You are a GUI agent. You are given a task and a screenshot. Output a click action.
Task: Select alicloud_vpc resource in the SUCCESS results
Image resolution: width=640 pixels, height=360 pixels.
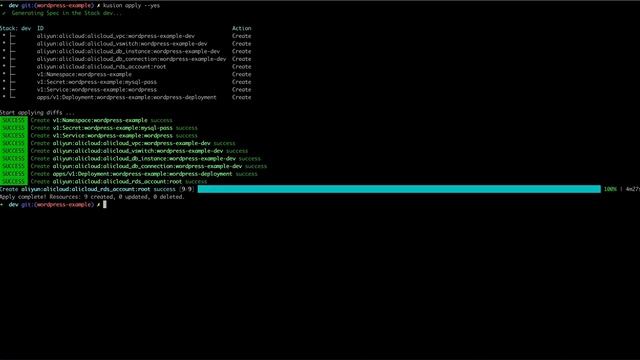131,143
